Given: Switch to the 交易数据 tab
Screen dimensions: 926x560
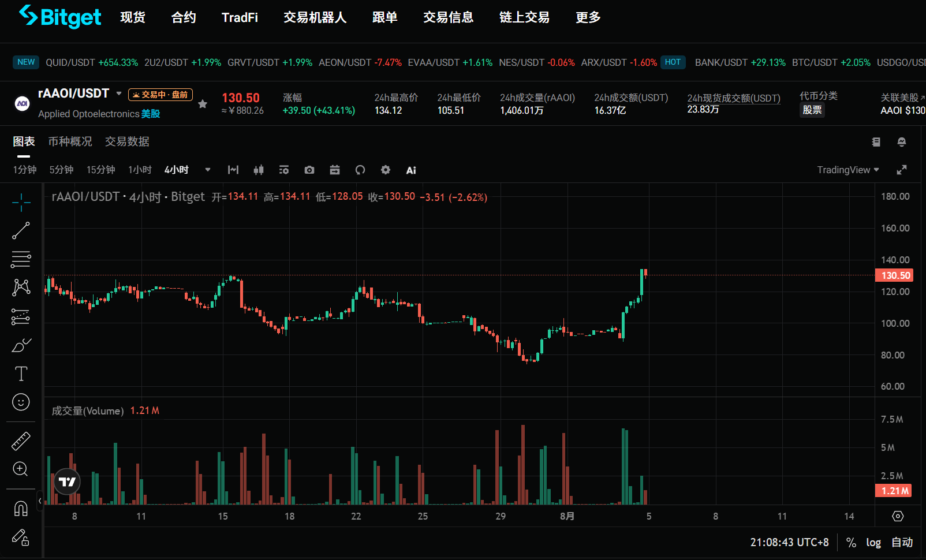Looking at the screenshot, I should coord(127,141).
